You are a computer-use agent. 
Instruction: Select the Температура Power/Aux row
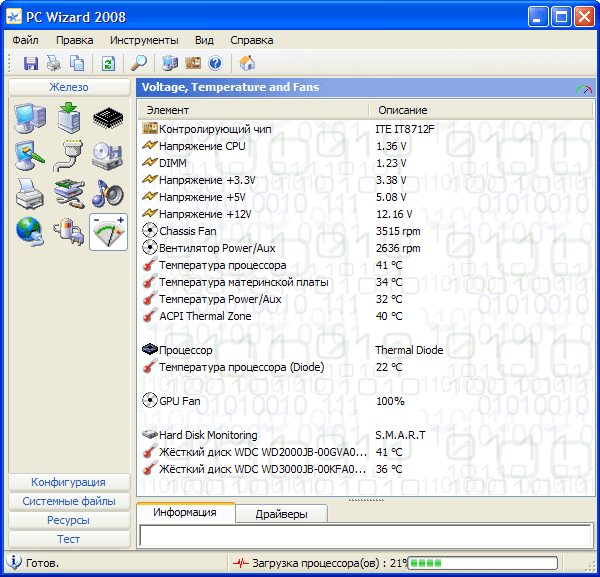[365, 299]
